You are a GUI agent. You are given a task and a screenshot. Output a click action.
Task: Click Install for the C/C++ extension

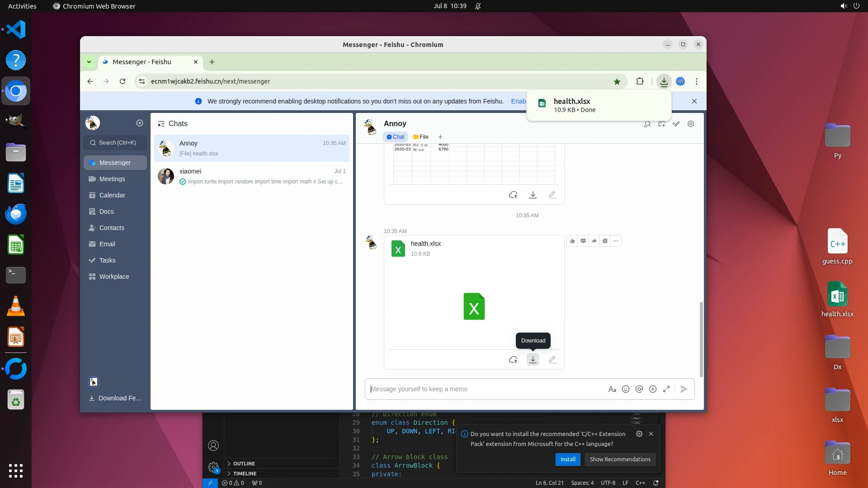(568, 459)
